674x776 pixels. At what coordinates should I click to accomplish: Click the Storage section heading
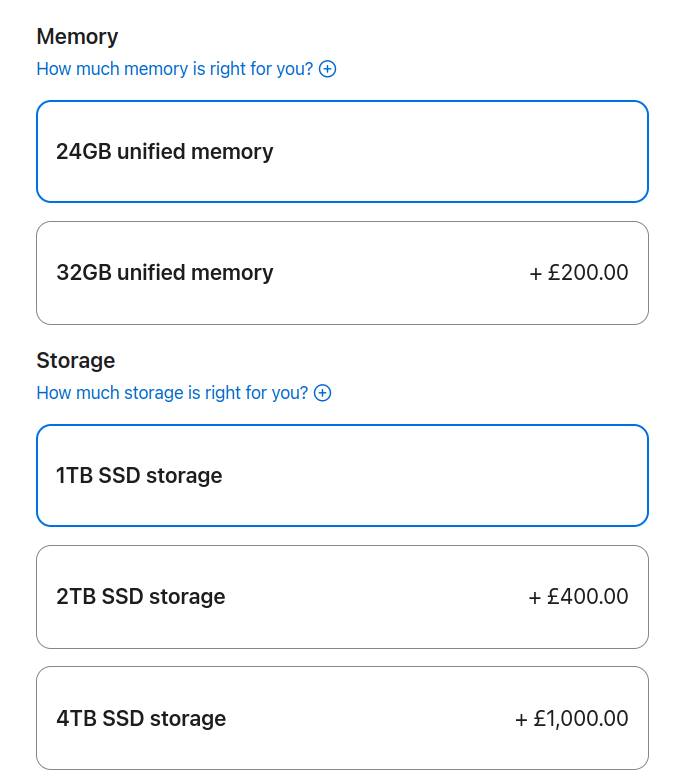[76, 360]
